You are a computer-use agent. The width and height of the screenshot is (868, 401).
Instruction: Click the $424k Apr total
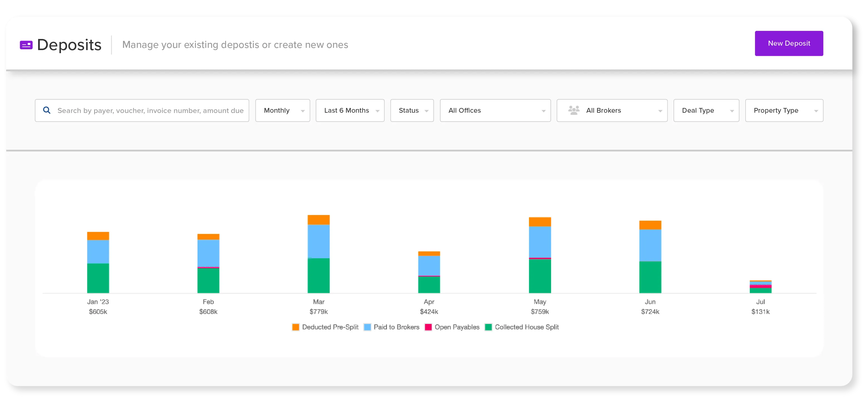point(429,312)
